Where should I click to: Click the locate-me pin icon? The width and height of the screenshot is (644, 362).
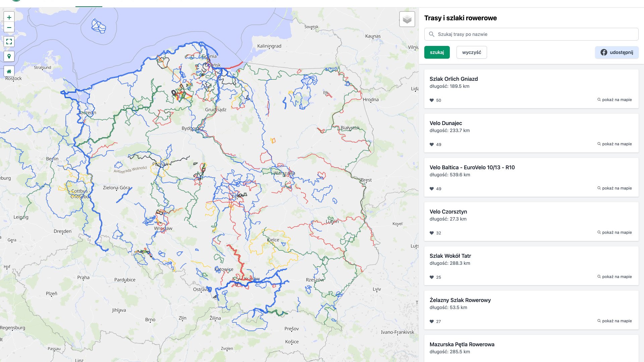click(9, 56)
